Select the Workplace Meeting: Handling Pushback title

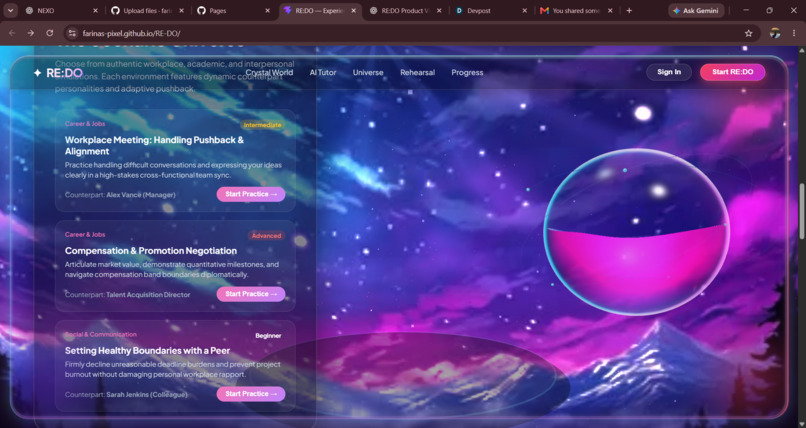[154, 145]
